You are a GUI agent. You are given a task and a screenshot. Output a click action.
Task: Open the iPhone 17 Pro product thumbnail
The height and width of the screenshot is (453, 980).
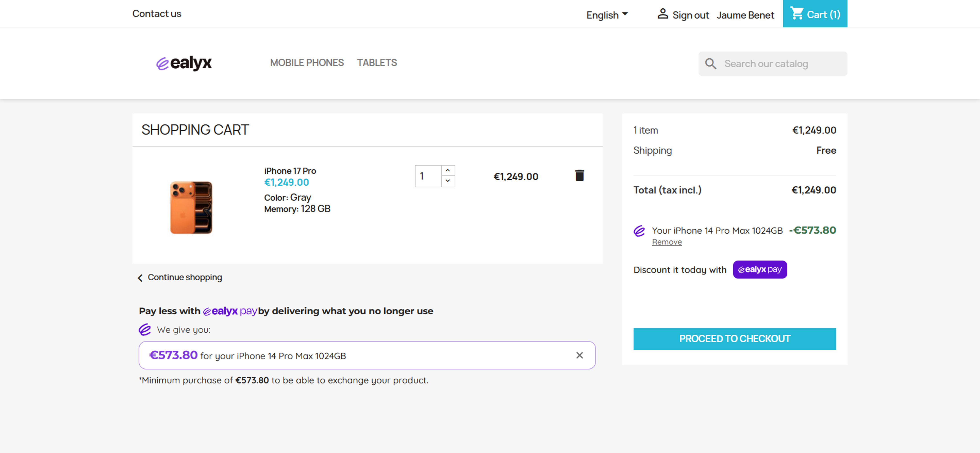point(191,207)
